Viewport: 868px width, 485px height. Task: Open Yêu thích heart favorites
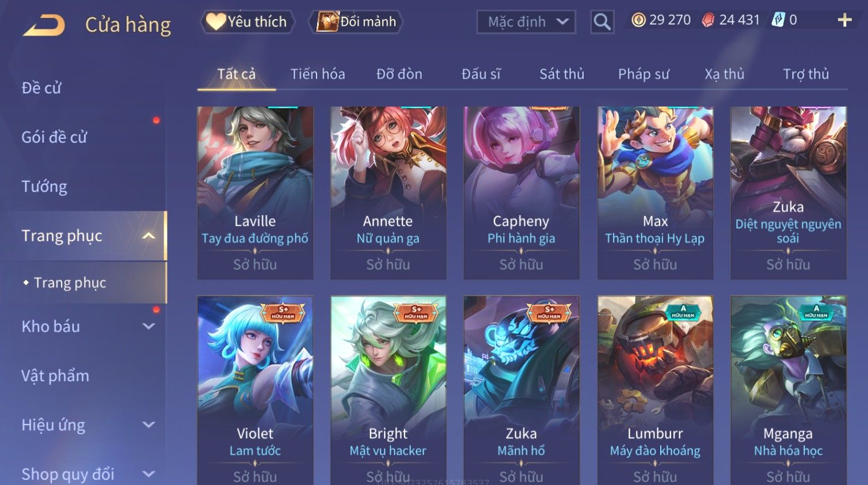point(248,22)
